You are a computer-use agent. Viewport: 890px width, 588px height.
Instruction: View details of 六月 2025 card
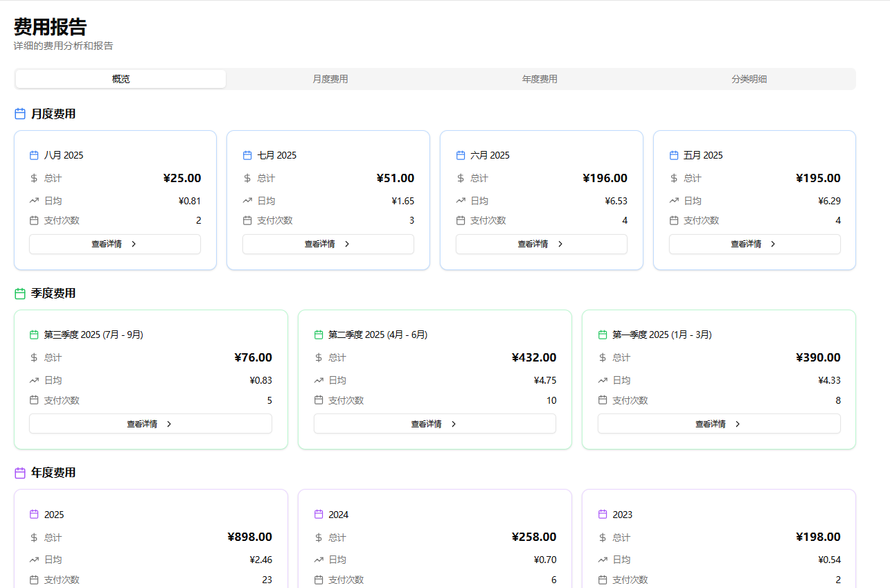542,244
